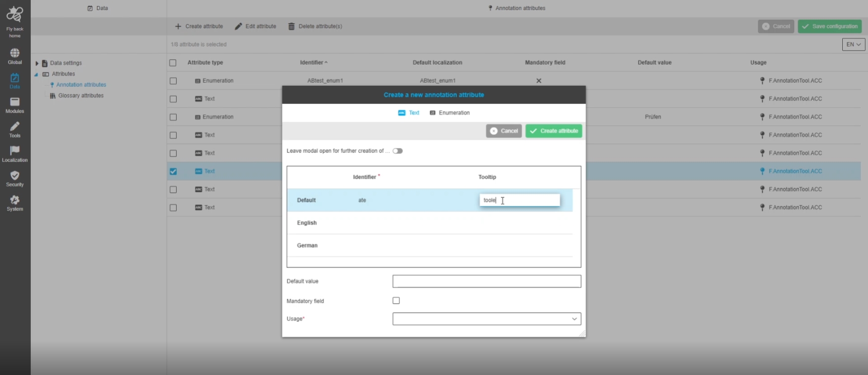Select Glossary attributes in the tree
Viewport: 868px width, 375px height.
[x=81, y=96]
